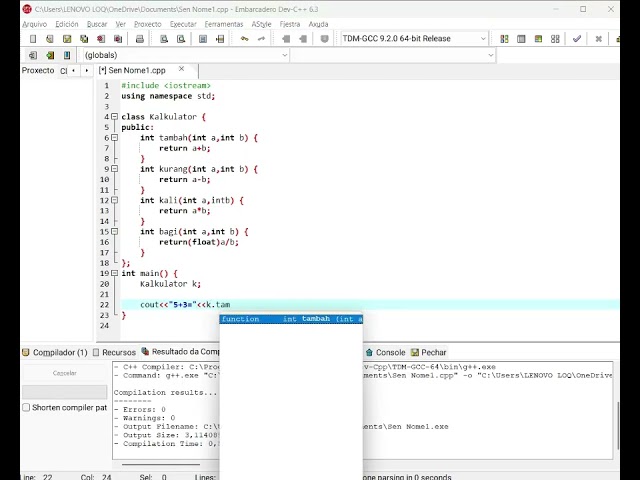Click the navigate Forward arrow icon
This screenshot has width=640, height=480.
pyautogui.click(x=303, y=39)
